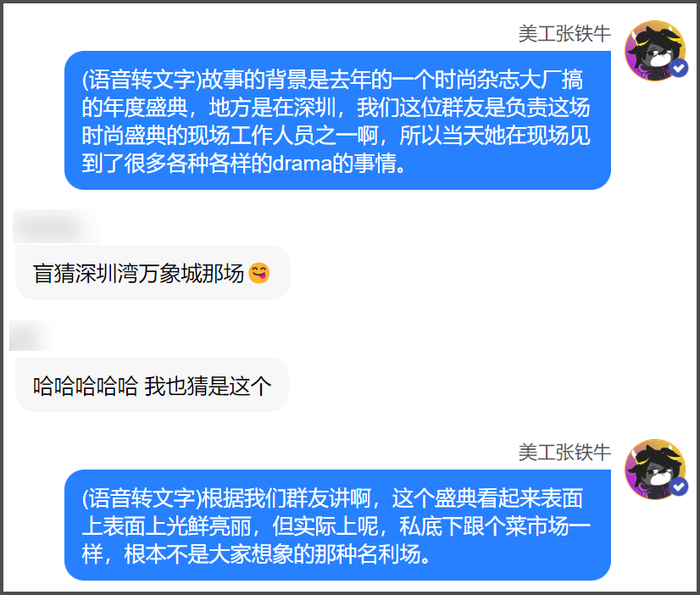This screenshot has width=700, height=595.
Task: Click the text 我也猜是这个 in gray bubble
Action: (x=208, y=386)
